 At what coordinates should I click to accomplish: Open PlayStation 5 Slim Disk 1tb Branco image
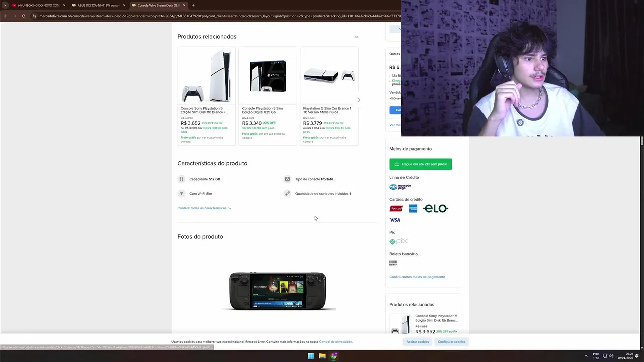[206, 75]
